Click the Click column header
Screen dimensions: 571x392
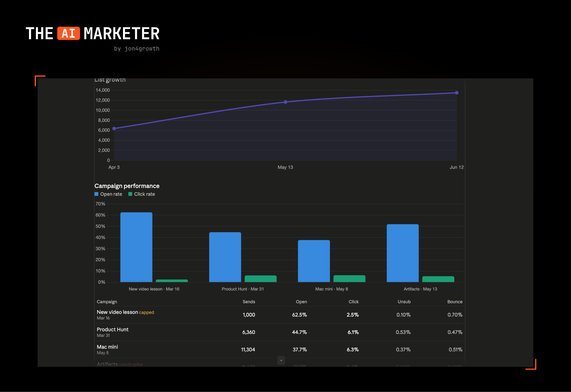point(354,302)
